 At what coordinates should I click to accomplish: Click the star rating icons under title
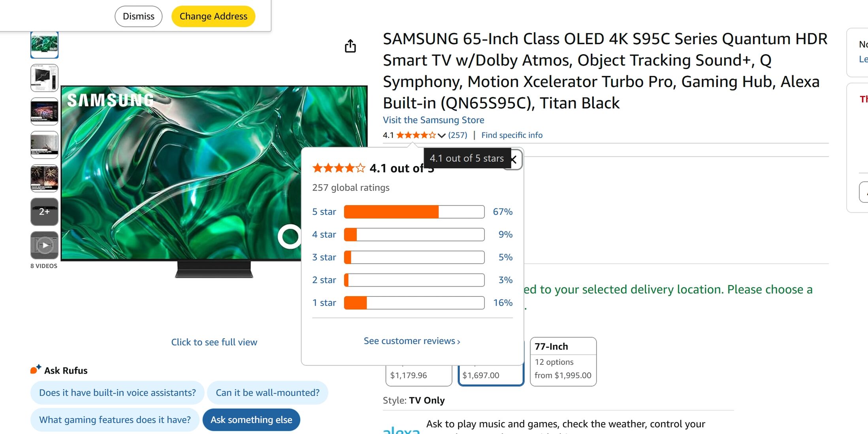(416, 135)
